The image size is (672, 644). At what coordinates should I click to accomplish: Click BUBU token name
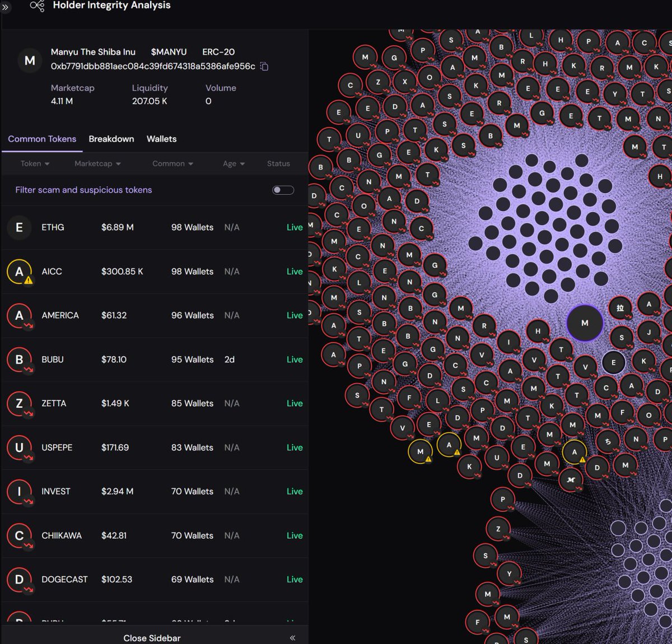52,360
